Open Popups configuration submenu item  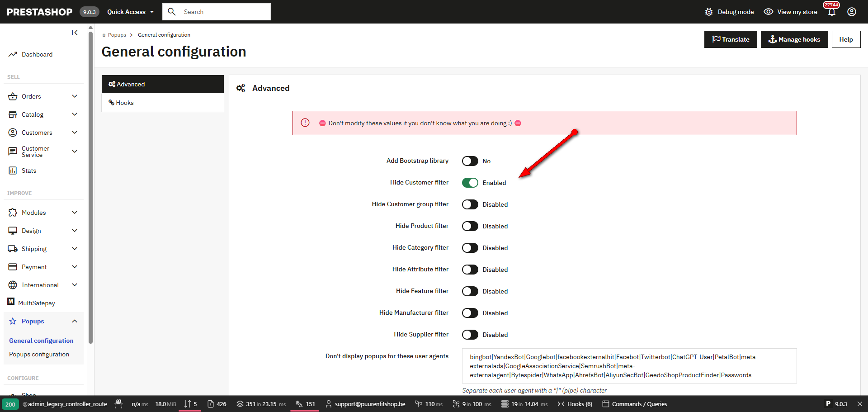(x=39, y=354)
